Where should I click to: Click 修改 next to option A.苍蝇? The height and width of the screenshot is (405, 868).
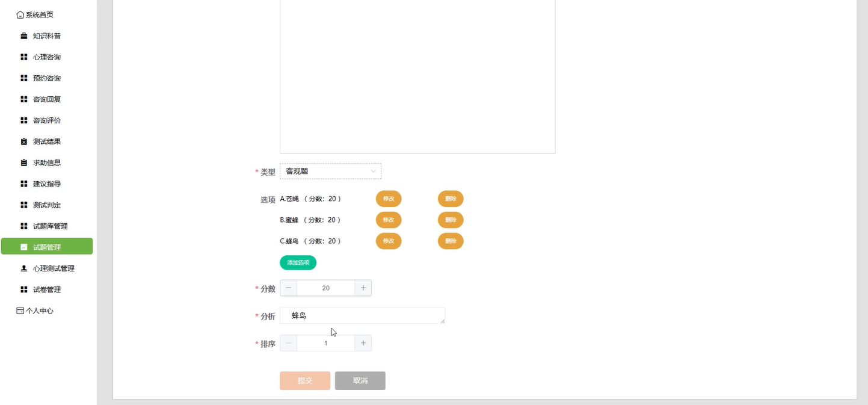pos(388,199)
